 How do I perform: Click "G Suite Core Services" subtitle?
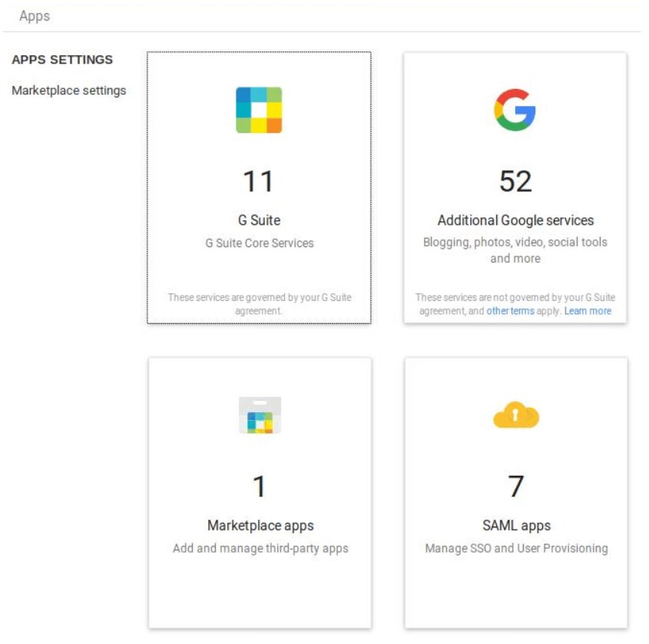pos(260,243)
